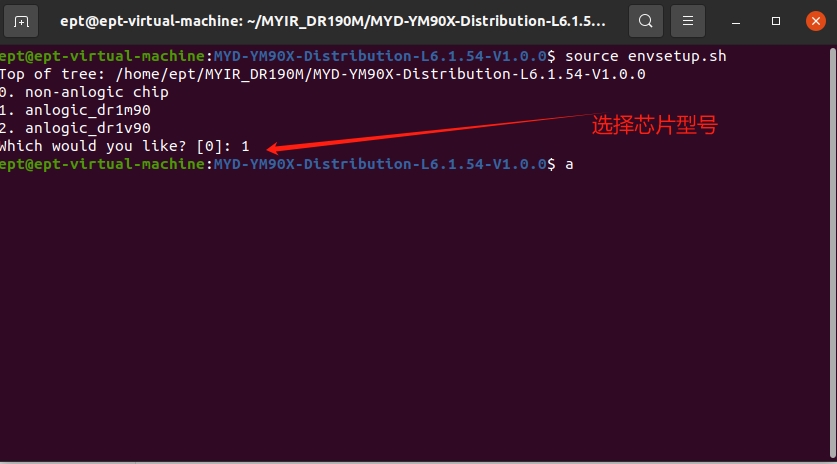Click the '2. anlogic_dr1v90' option line

click(x=75, y=128)
